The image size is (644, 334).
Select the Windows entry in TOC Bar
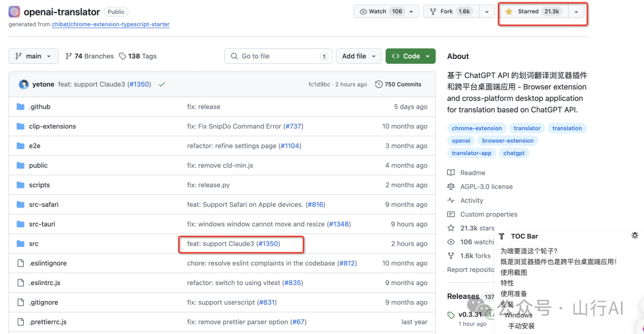coord(518,315)
